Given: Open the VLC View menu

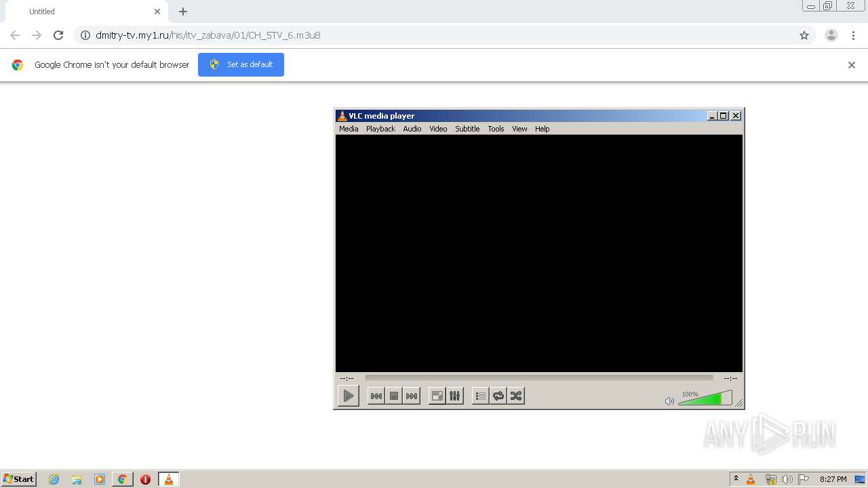Looking at the screenshot, I should coord(519,129).
